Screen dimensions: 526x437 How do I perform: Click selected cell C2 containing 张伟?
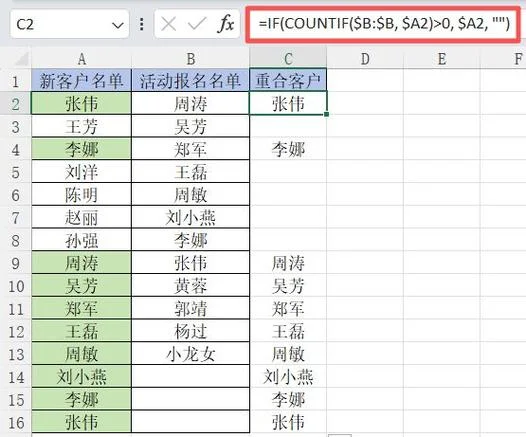288,104
